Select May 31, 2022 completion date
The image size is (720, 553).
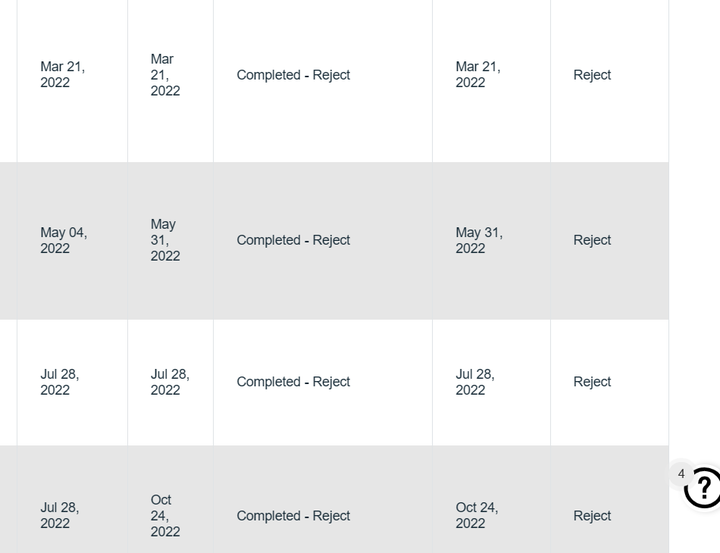tap(479, 240)
